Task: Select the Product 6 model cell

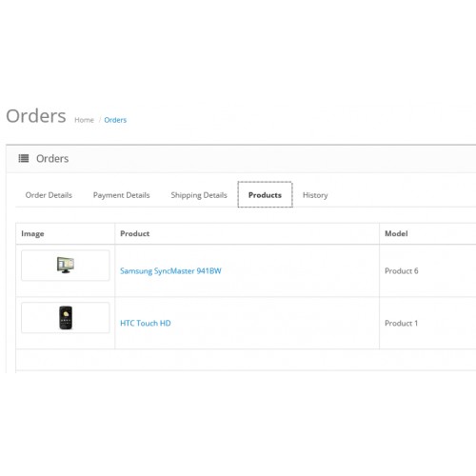Action: click(x=427, y=270)
